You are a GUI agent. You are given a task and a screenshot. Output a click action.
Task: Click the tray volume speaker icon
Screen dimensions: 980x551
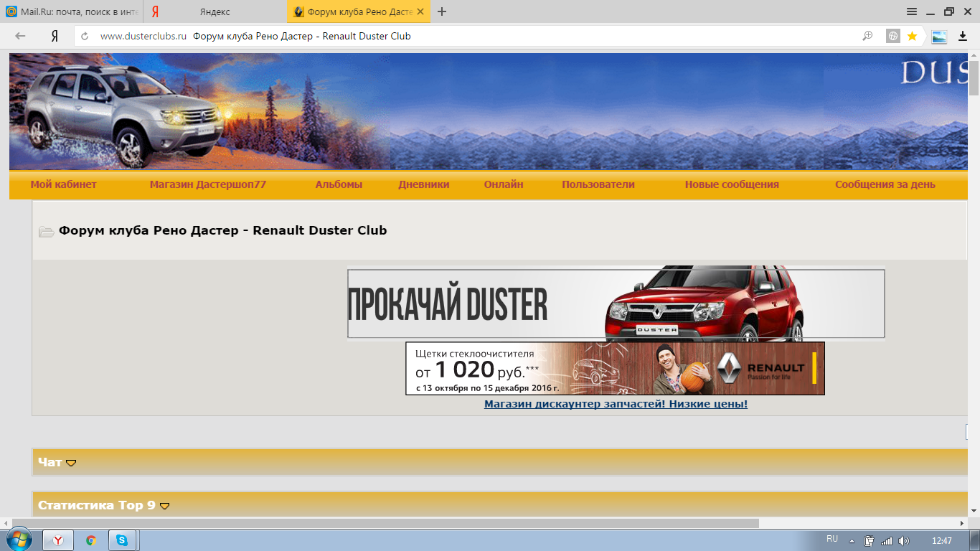pos(903,540)
